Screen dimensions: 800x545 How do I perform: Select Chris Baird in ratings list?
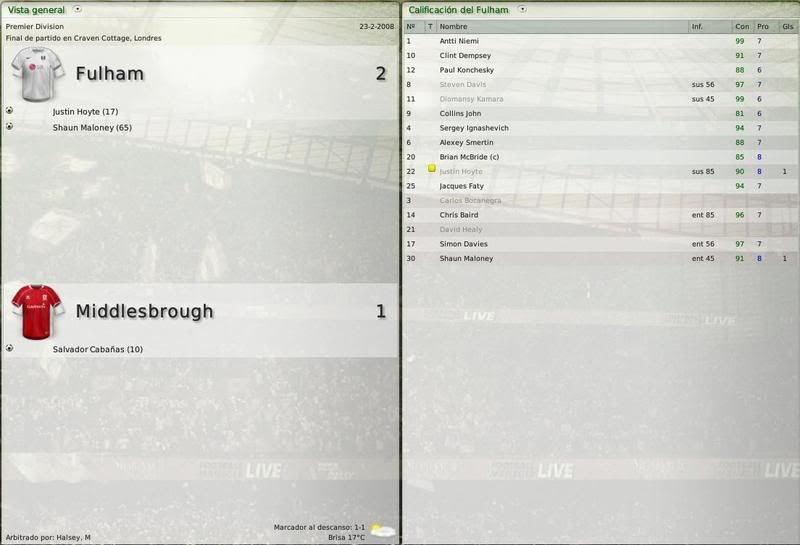click(x=459, y=215)
